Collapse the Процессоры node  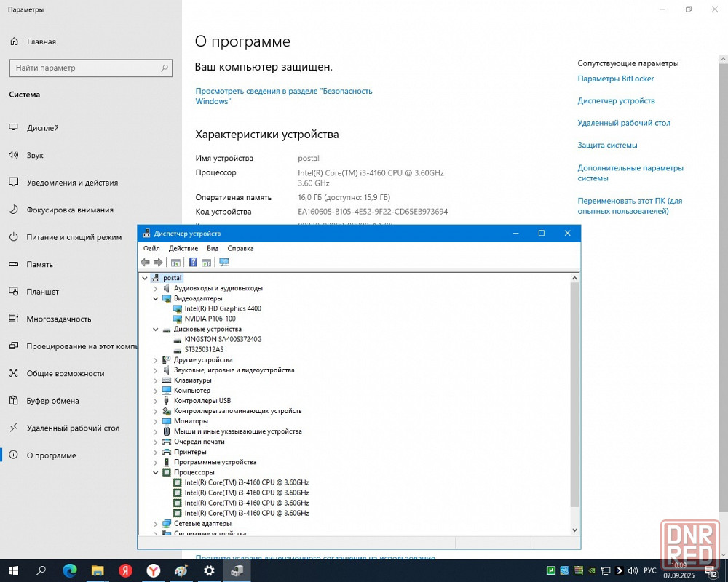(156, 472)
